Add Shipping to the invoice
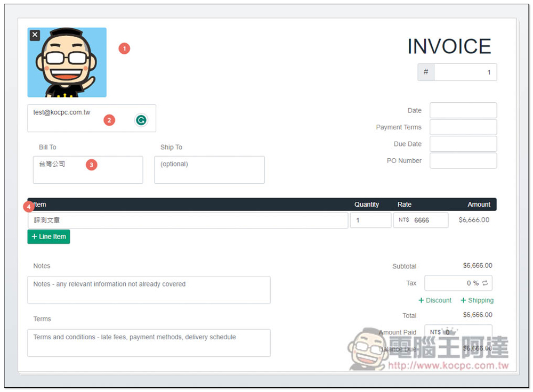 (477, 300)
